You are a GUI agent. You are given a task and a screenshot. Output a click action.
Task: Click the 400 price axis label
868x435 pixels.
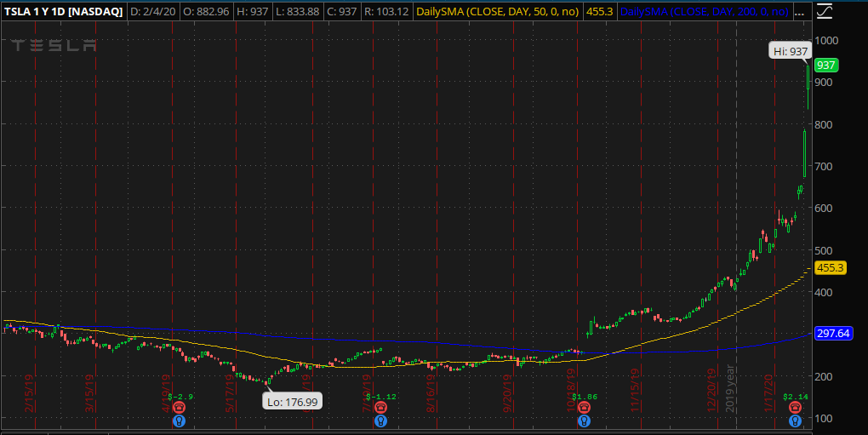pos(824,292)
